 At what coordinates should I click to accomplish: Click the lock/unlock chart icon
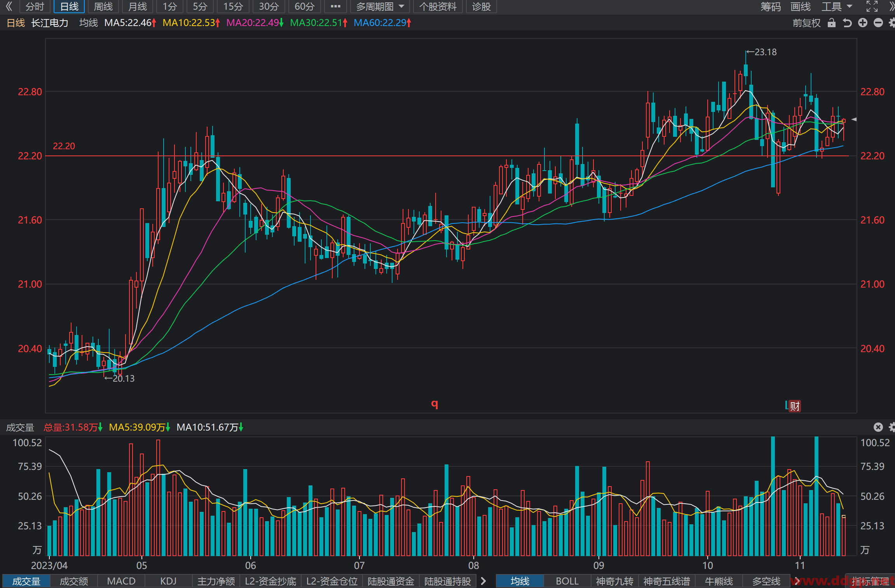click(x=831, y=23)
